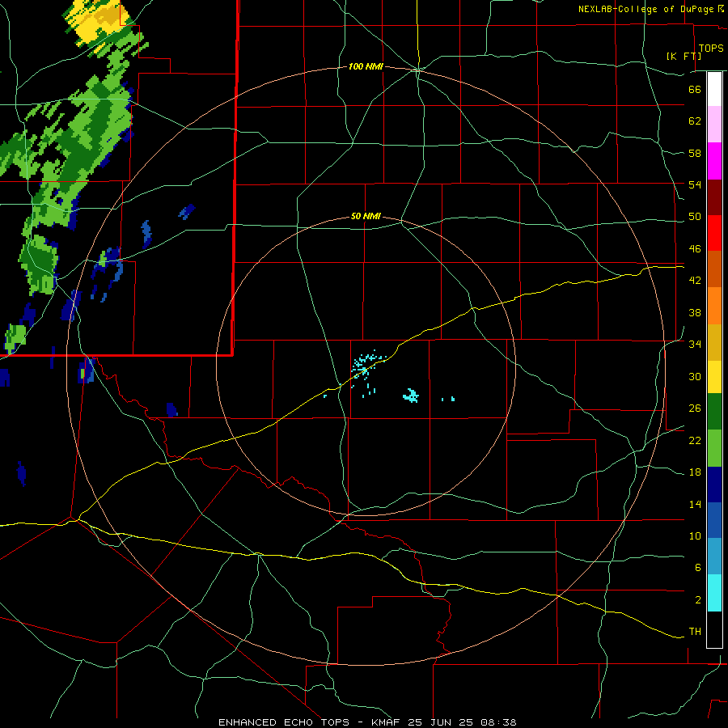Select the 14 scale value
This screenshot has width=728, height=728.
(695, 505)
